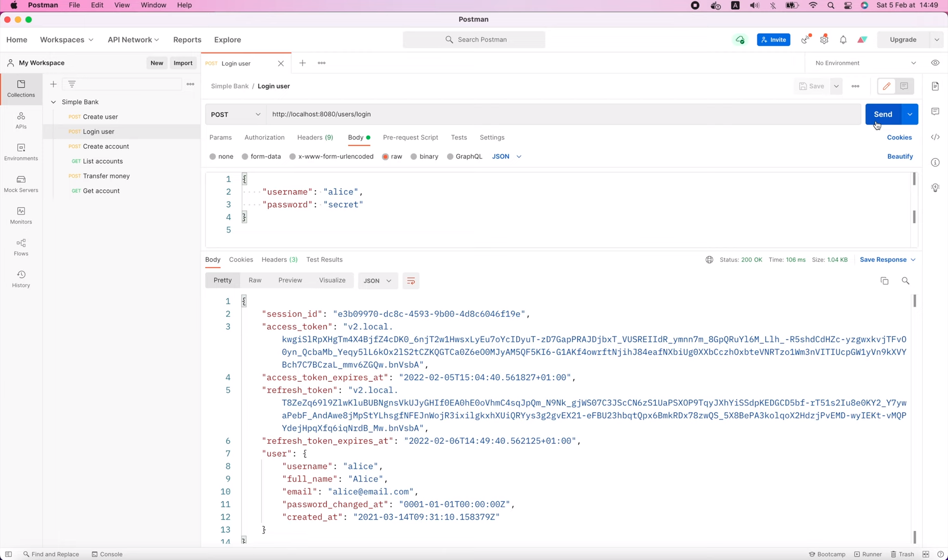Open collections view more options ellipsis
The image size is (948, 560).
(190, 84)
